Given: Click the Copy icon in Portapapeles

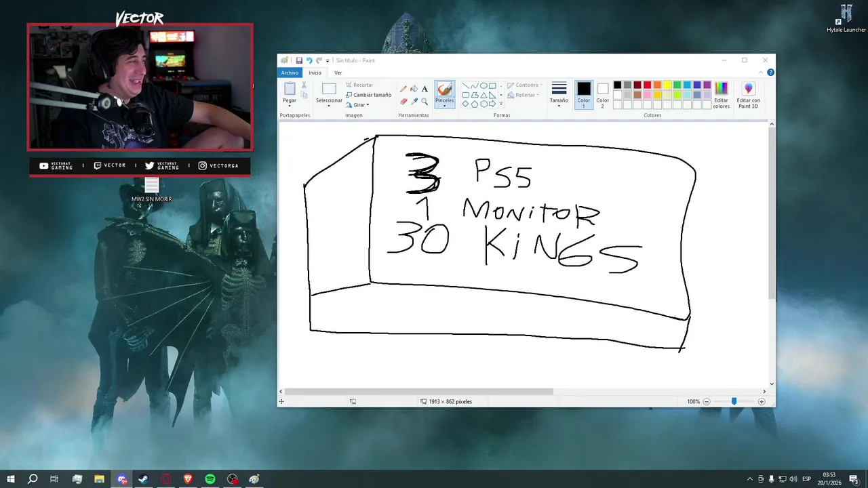Looking at the screenshot, I should [x=304, y=96].
